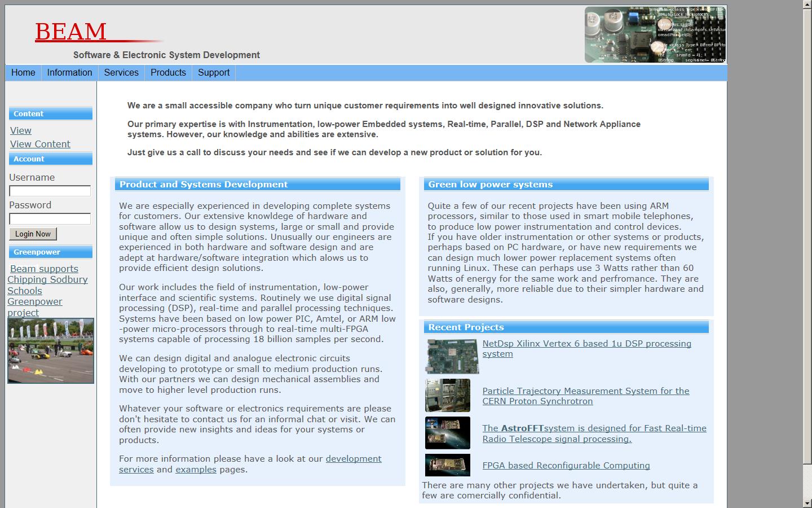The image size is (812, 508).
Task: Click the BEAM logo in header
Action: [71, 32]
